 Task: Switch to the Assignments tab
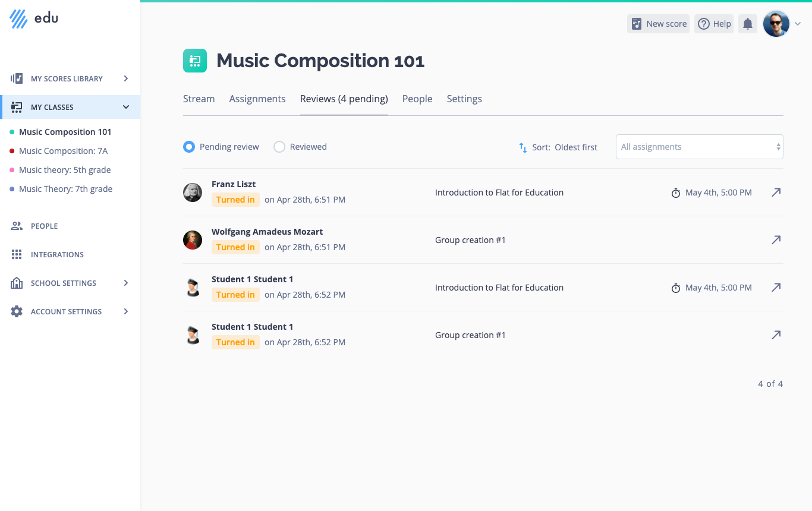[x=257, y=99]
